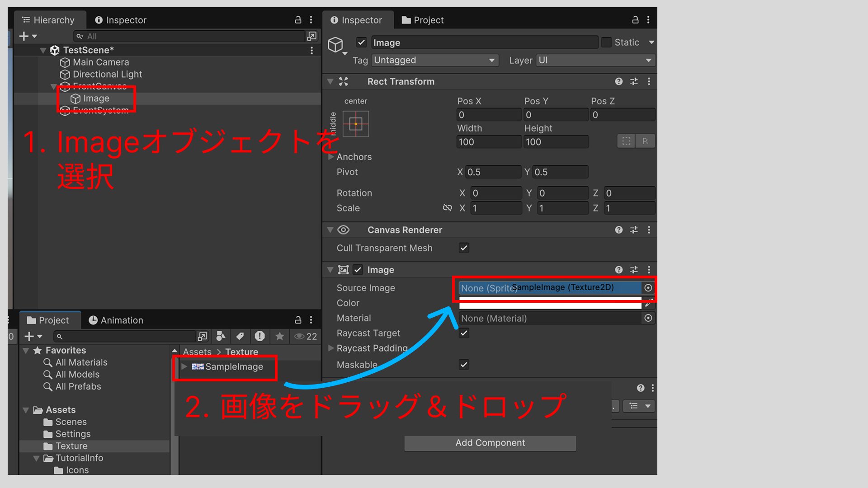Click the Color eyedropper icon
The image size is (868, 488).
(x=648, y=303)
